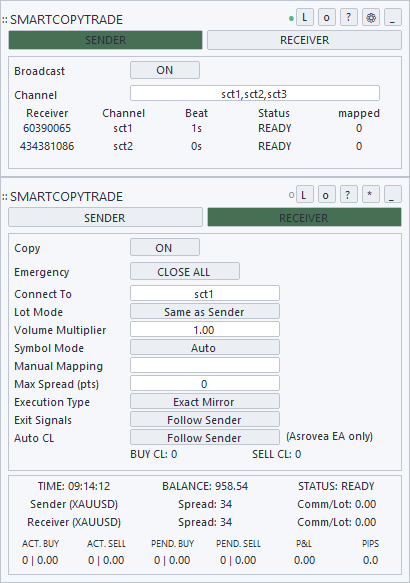Click the green status dot in top panel
410x583 pixels.
[291, 18]
